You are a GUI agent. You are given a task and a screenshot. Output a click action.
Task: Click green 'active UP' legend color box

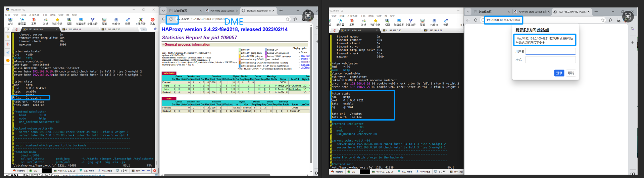point(240,50)
